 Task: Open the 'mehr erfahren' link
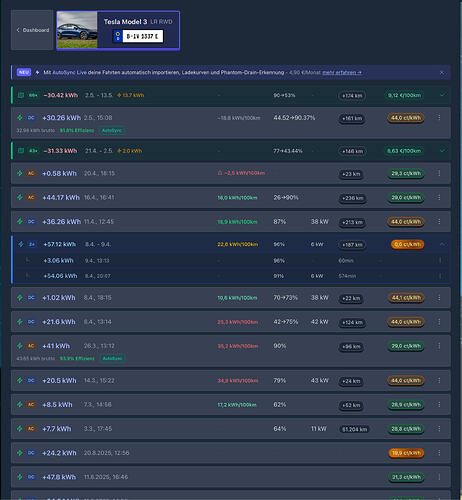(342, 72)
